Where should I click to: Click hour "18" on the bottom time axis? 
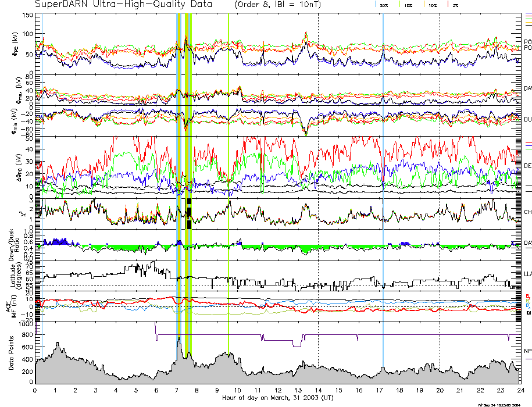pyautogui.click(x=399, y=390)
